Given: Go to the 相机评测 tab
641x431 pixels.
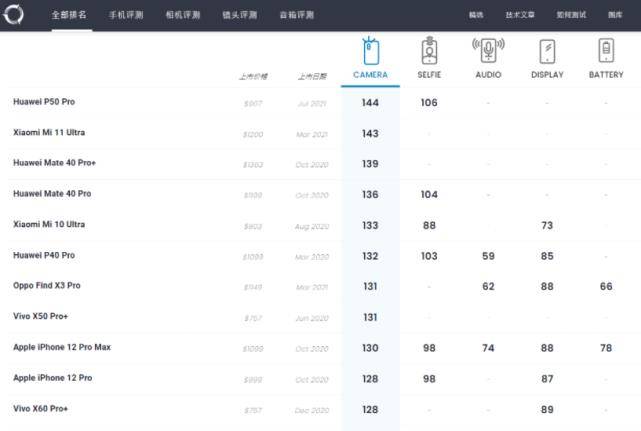Looking at the screenshot, I should (x=182, y=16).
